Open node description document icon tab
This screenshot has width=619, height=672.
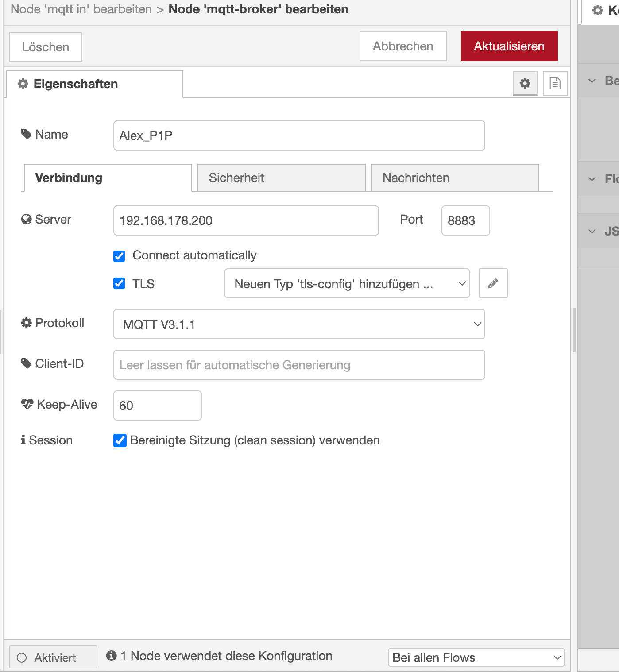pyautogui.click(x=555, y=83)
